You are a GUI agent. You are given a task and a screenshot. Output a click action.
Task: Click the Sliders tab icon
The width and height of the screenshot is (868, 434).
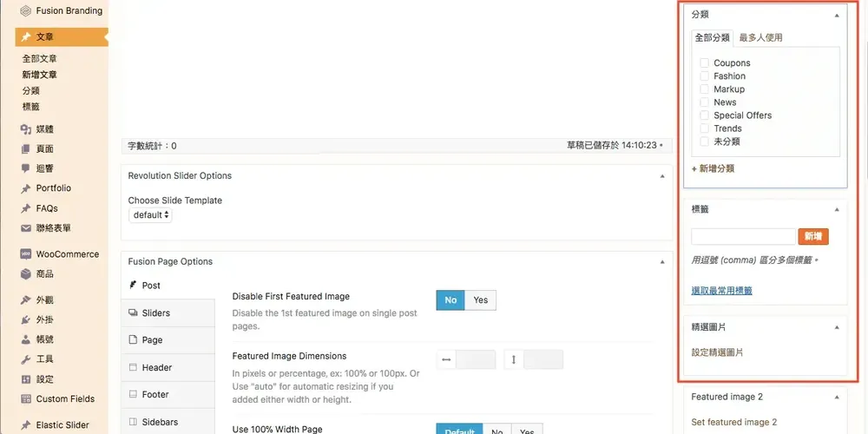coord(133,312)
